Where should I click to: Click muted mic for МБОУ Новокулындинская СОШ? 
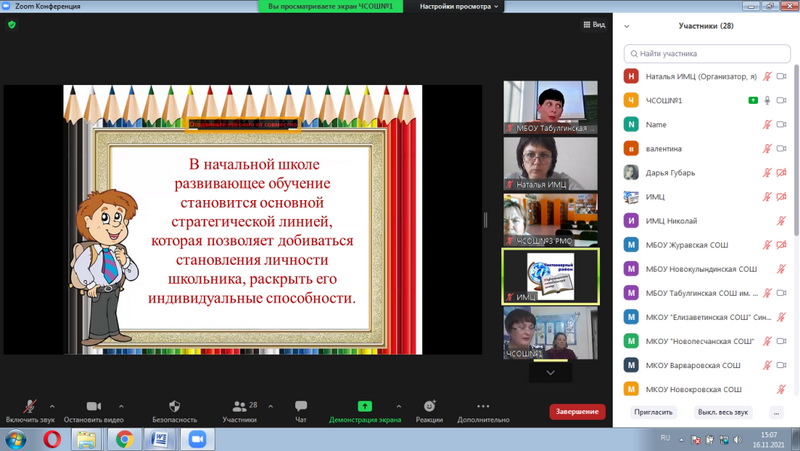[781, 269]
